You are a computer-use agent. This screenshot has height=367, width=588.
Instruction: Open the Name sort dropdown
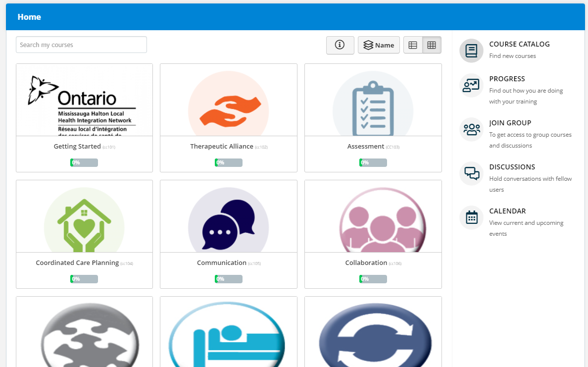379,45
